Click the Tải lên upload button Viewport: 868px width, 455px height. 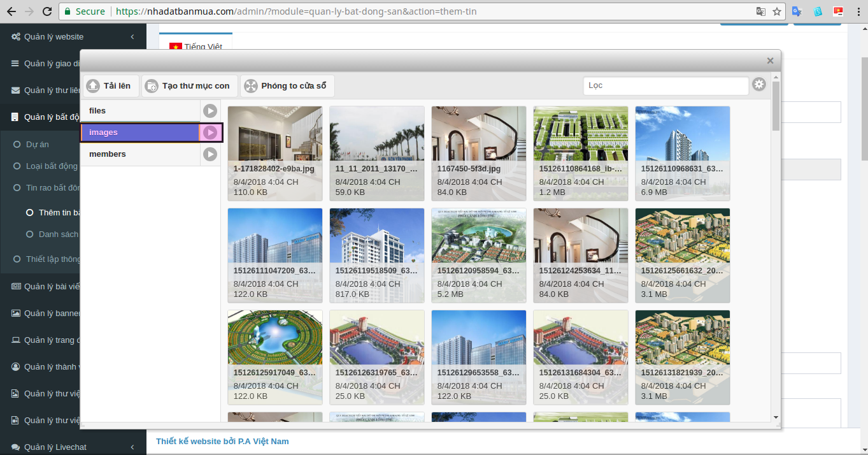tap(111, 86)
